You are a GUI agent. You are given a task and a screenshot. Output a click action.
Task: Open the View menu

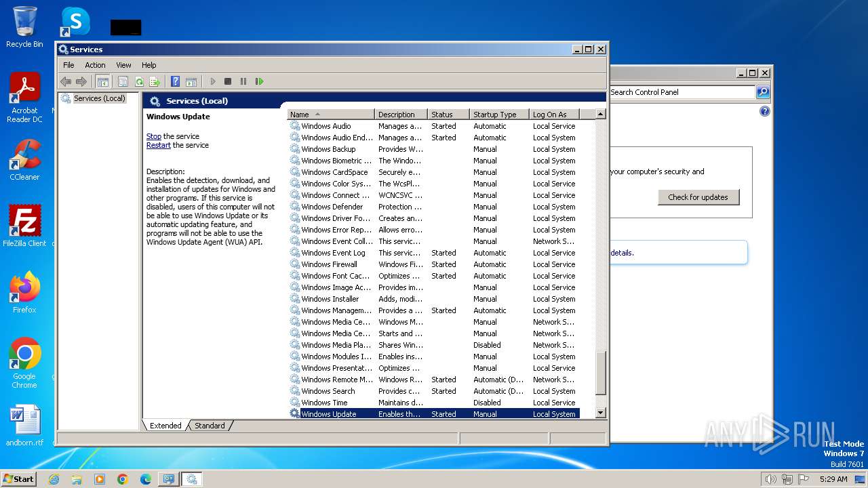123,65
